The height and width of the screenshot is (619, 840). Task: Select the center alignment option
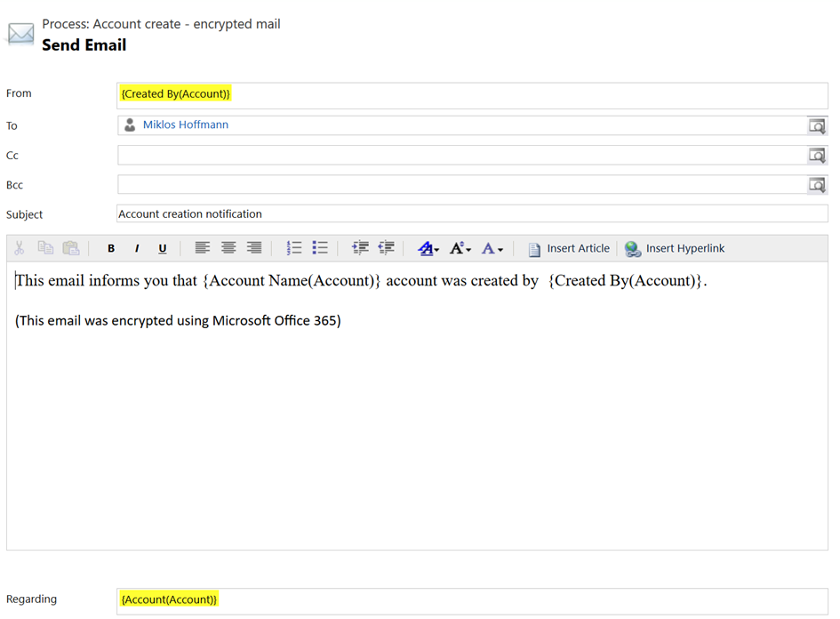coord(228,248)
